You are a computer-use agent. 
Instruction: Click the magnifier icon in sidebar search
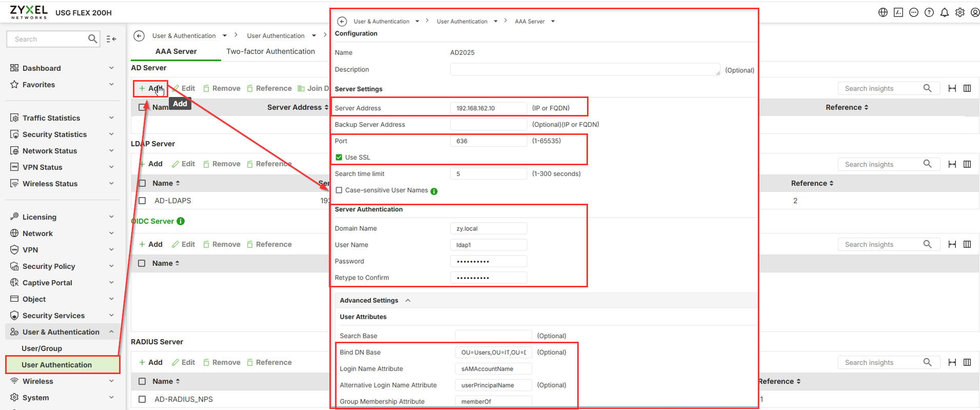point(92,39)
